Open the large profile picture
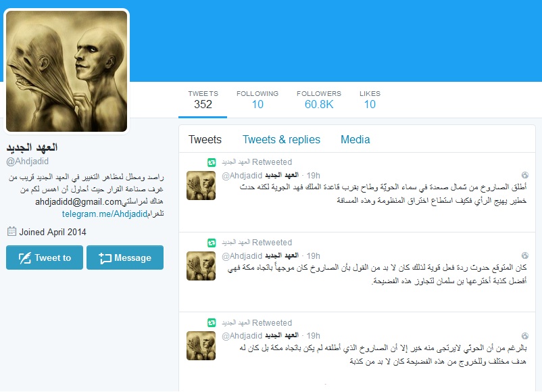The width and height of the screenshot is (542, 392). 67,71
